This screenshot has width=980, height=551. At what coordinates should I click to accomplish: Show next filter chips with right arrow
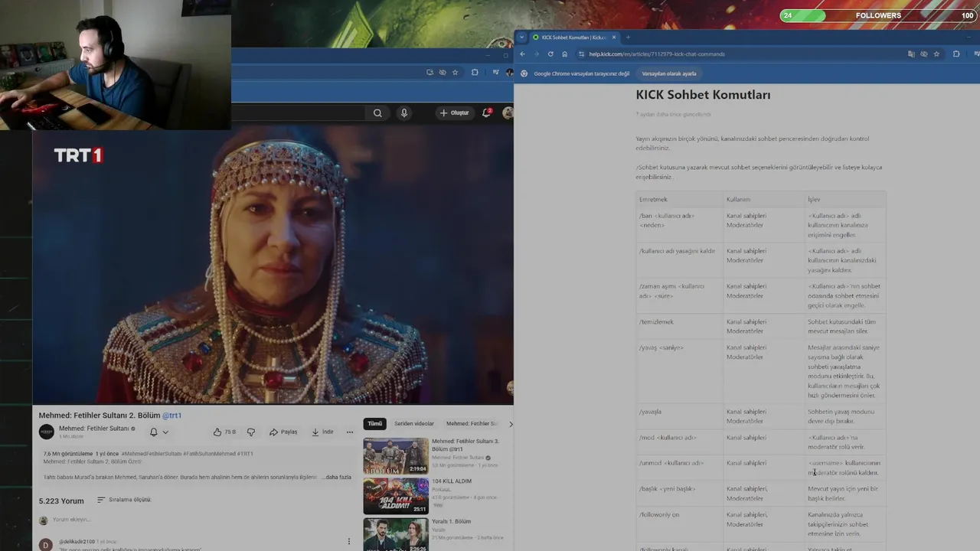tap(511, 424)
